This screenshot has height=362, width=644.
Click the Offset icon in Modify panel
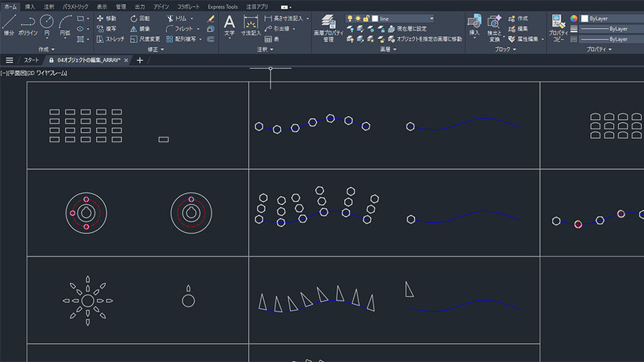coord(211,39)
